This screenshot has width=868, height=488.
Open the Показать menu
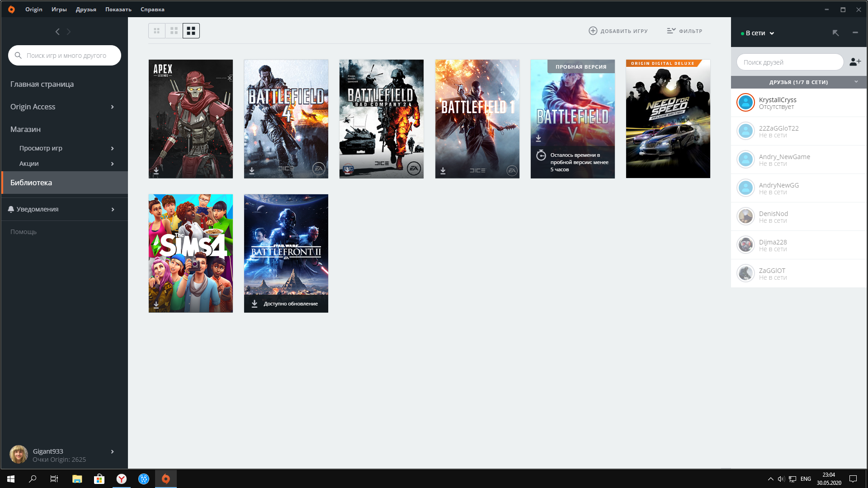[118, 9]
